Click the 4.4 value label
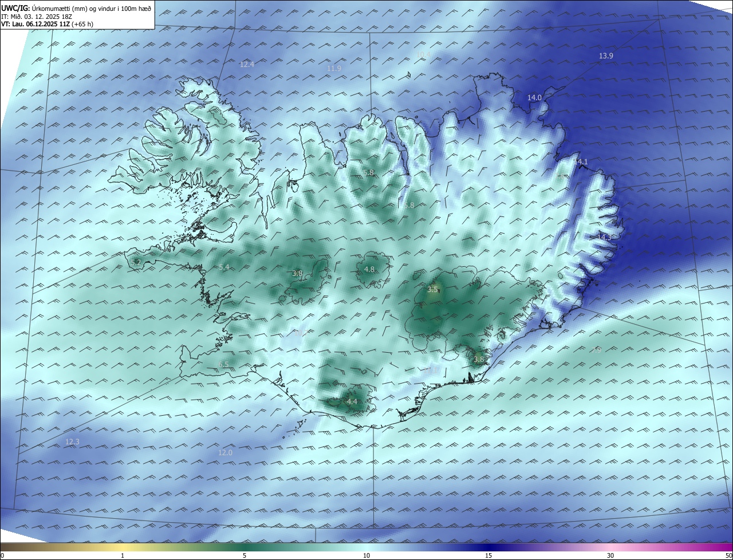Screen dimensions: 733x560 coord(352,402)
